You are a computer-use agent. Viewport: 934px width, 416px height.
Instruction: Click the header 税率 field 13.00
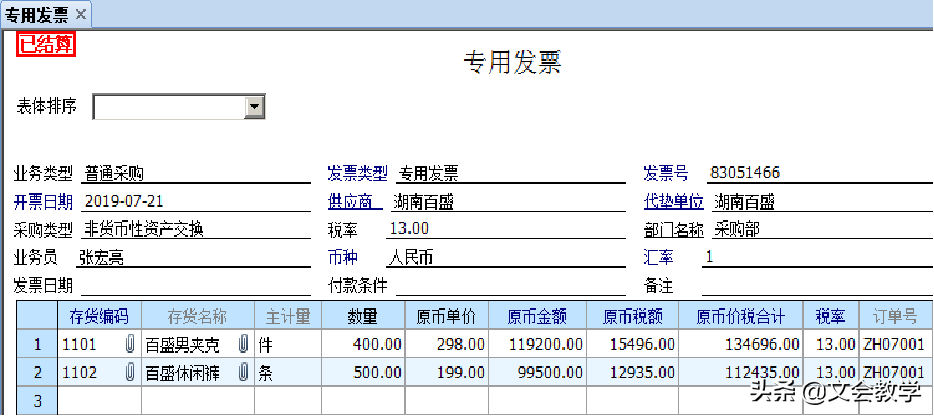click(x=505, y=229)
